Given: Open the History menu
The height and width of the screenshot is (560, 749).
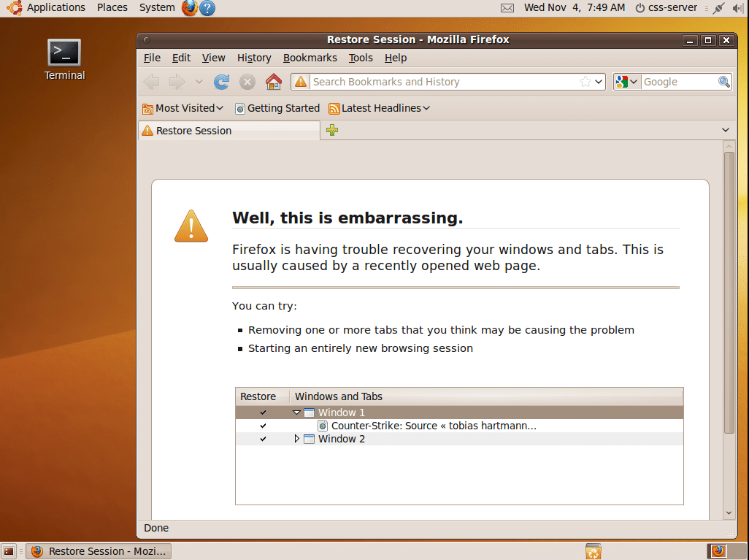Looking at the screenshot, I should [254, 58].
